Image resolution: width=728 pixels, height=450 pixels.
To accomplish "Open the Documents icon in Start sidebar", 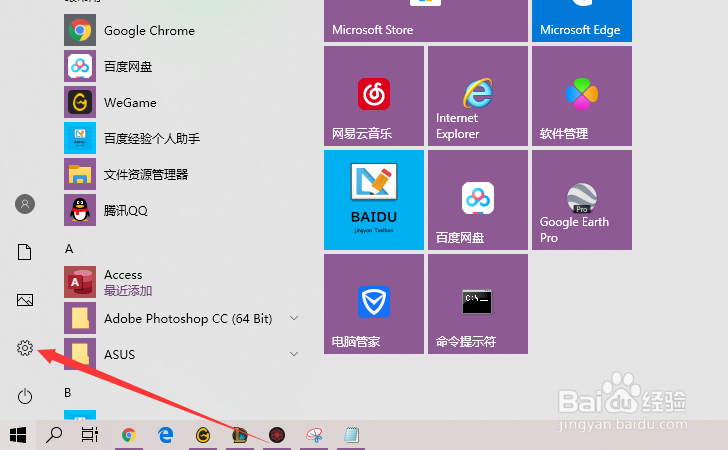I will 25,252.
